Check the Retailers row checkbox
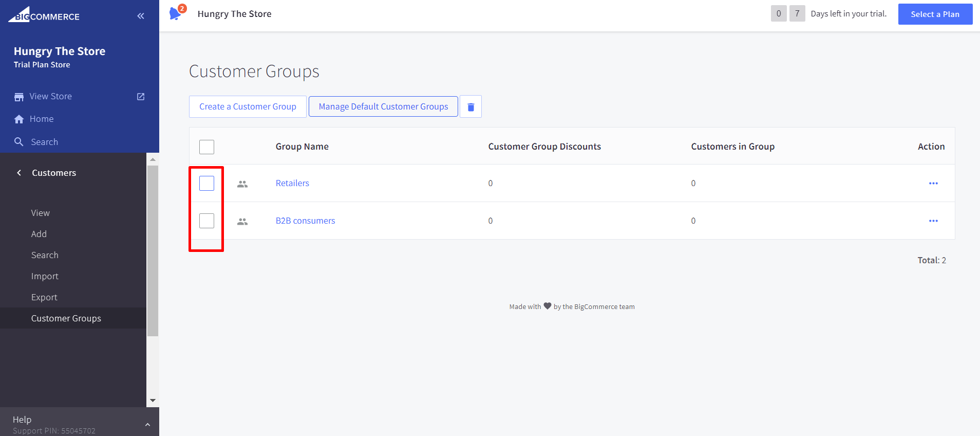The image size is (980, 436). tap(206, 184)
